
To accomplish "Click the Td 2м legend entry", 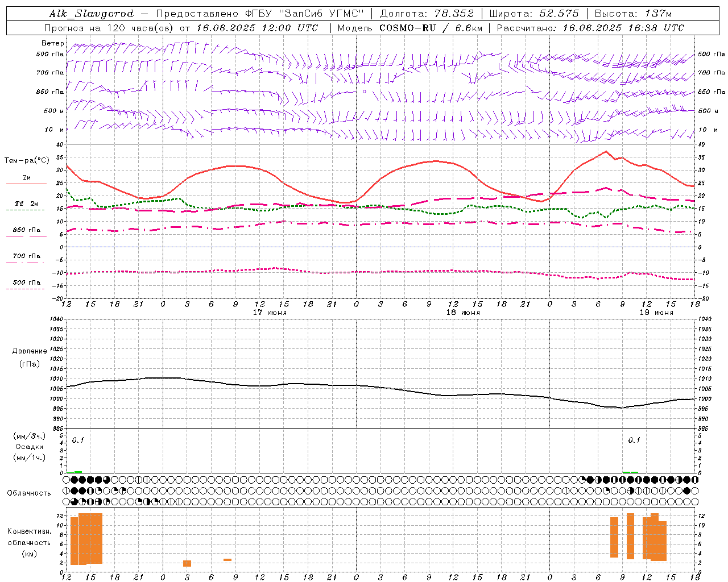I will pyautogui.click(x=27, y=203).
